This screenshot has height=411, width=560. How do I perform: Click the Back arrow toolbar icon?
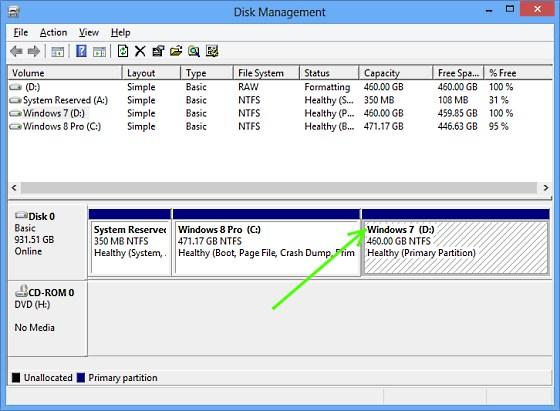16,51
